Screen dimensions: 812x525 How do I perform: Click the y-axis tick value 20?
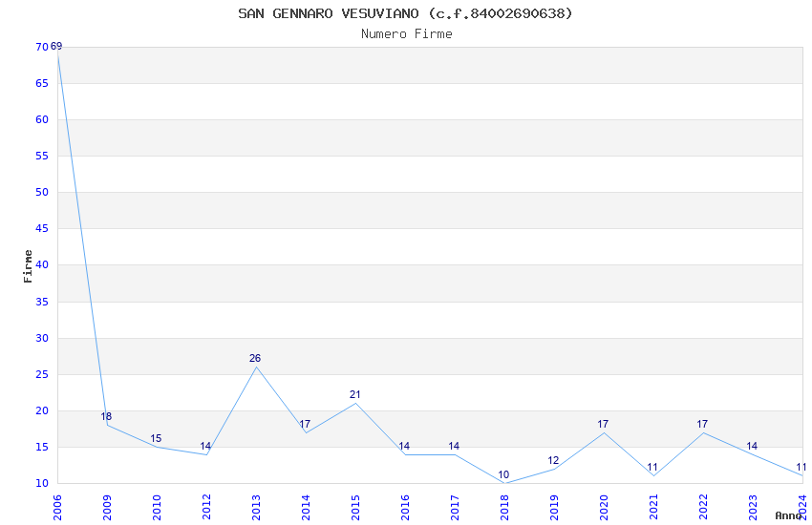[x=42, y=410]
